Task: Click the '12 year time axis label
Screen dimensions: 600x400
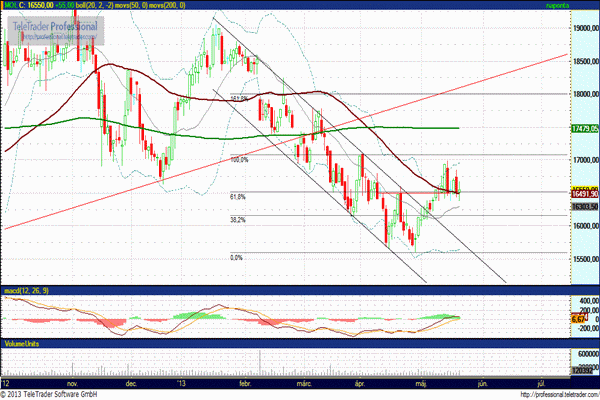Action: coord(5,384)
